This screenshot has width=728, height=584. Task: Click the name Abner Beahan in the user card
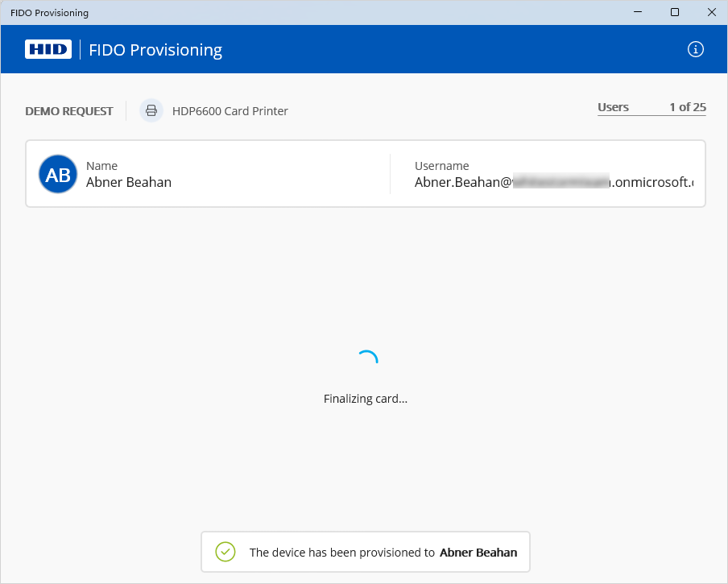tap(129, 182)
